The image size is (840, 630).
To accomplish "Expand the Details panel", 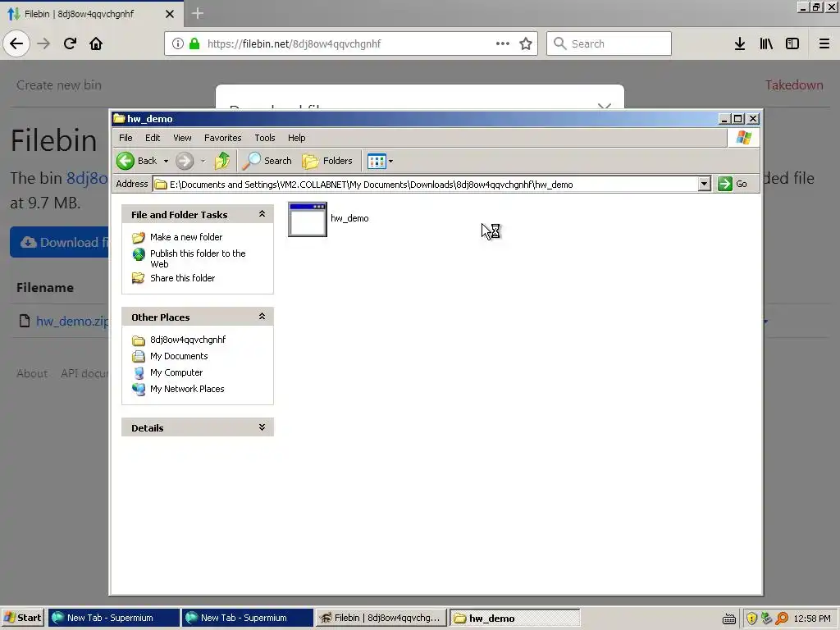I will click(x=262, y=427).
